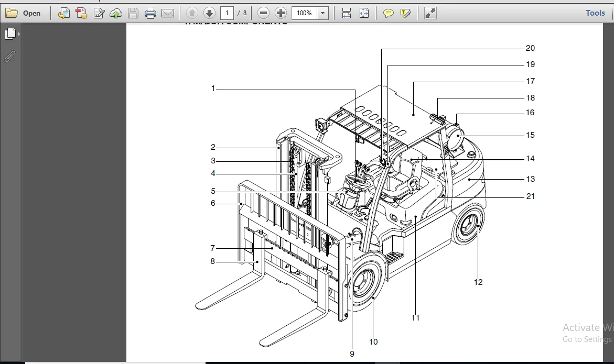The image size is (614, 364).
Task: Click callout label 17 in diagram
Action: (x=530, y=81)
